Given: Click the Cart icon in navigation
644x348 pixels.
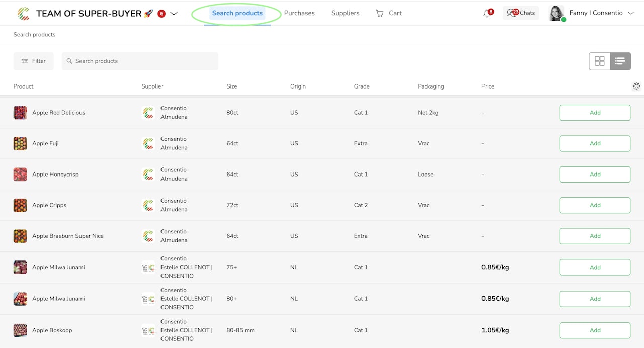Looking at the screenshot, I should [x=380, y=13].
